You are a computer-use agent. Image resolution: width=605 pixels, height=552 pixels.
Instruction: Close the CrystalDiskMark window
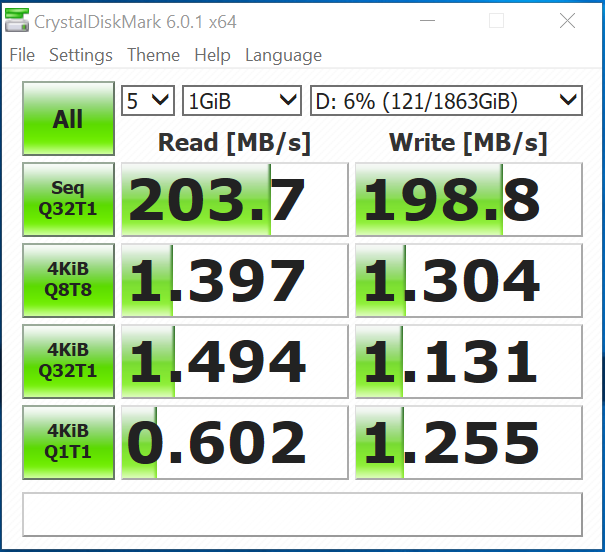[567, 20]
